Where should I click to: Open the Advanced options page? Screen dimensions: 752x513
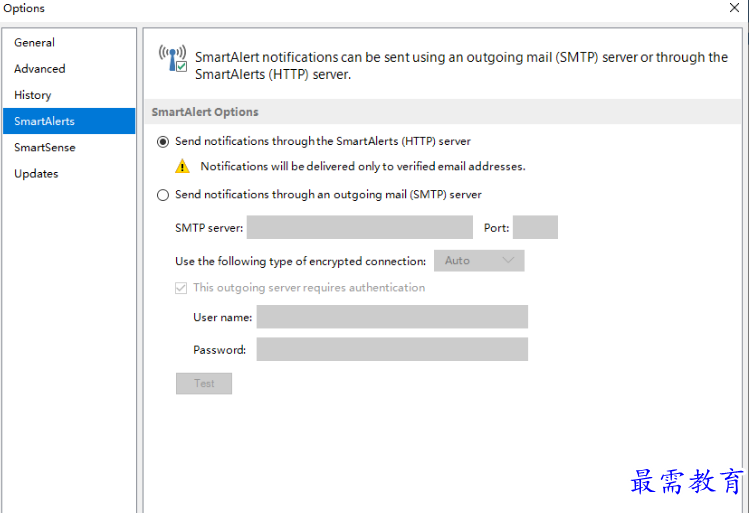click(x=69, y=69)
